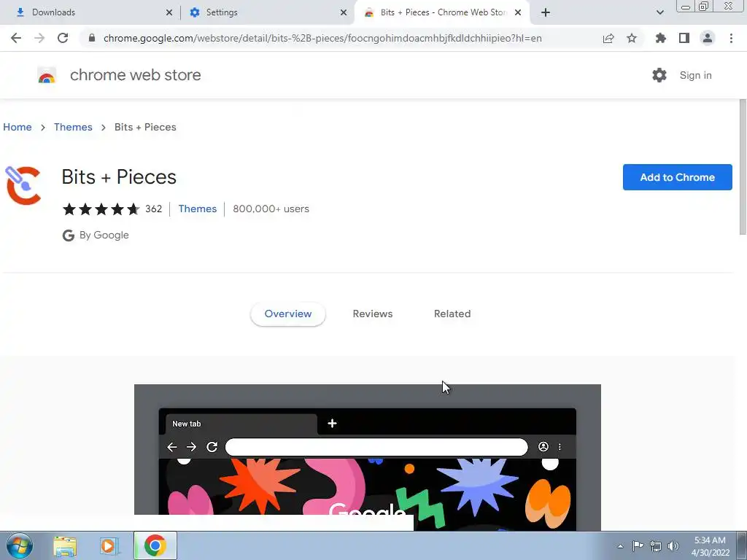This screenshot has width=747, height=560.
Task: Open the 362 ratings count
Action: coord(153,209)
